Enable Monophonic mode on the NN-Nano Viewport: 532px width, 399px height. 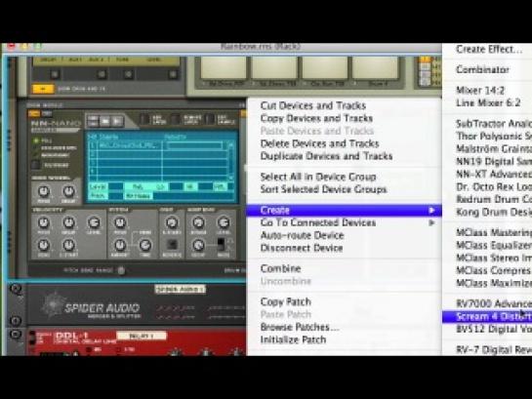click(x=35, y=155)
